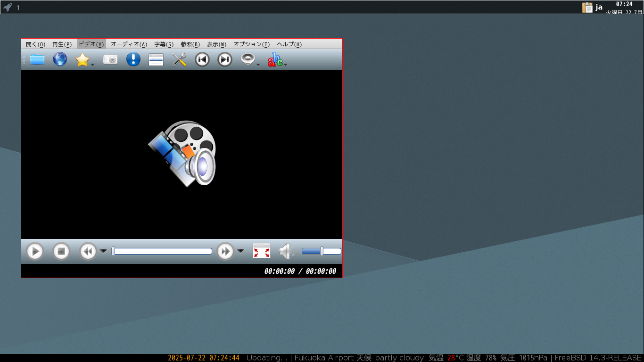Jump to next track in toolbar
The height and width of the screenshot is (362, 644).
[225, 59]
